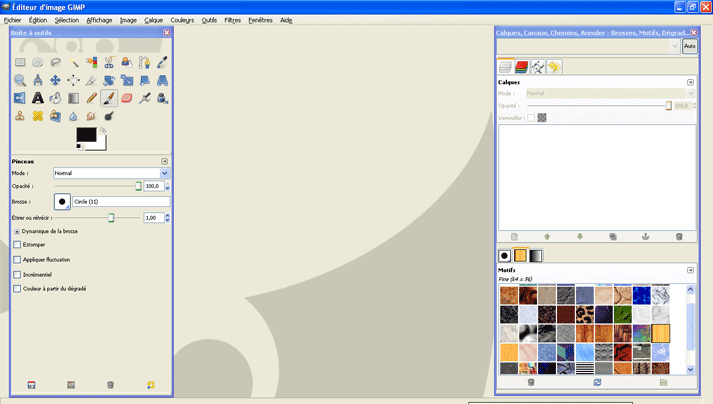Select the Bucket Fill tool
Image resolution: width=713 pixels, height=404 pixels.
pos(55,98)
